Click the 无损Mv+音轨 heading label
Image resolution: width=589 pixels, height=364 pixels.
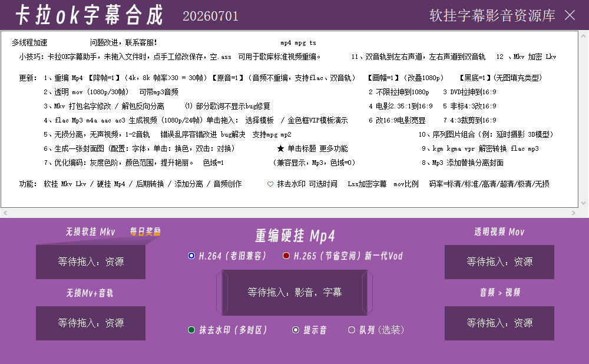point(90,293)
